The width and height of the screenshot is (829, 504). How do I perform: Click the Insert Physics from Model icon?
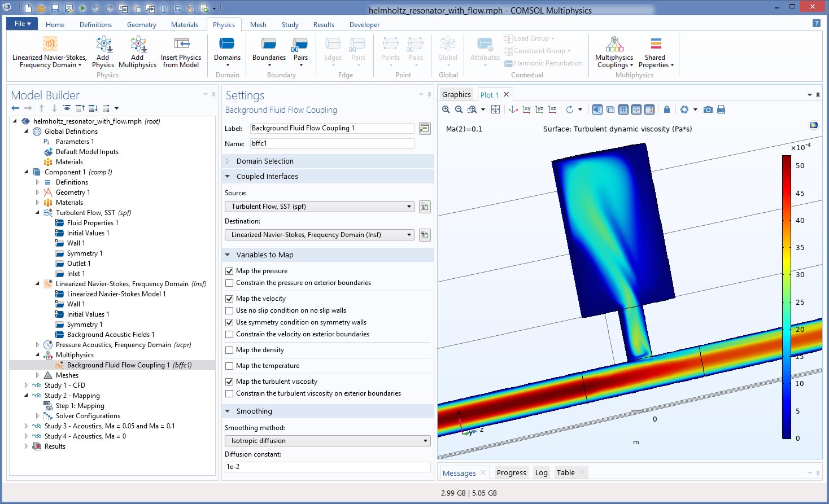coord(181,52)
